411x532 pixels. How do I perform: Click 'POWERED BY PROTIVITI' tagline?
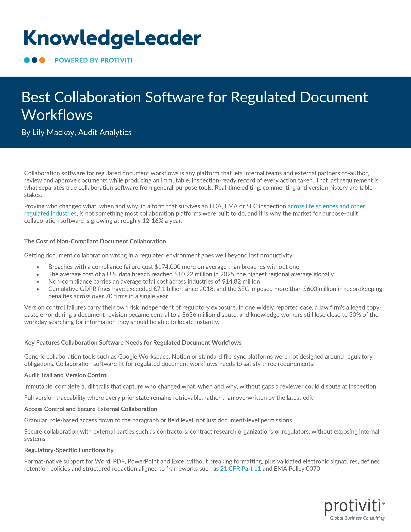tap(93, 60)
